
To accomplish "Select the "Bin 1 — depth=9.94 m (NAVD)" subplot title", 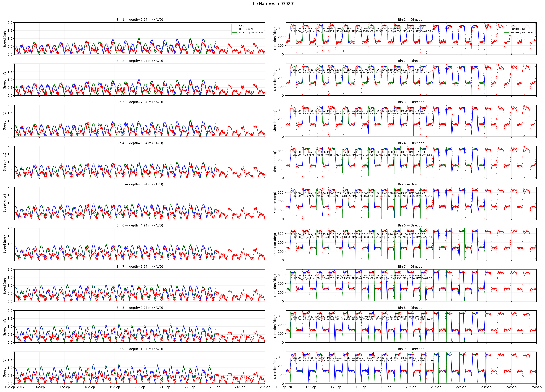I will coord(140,20).
